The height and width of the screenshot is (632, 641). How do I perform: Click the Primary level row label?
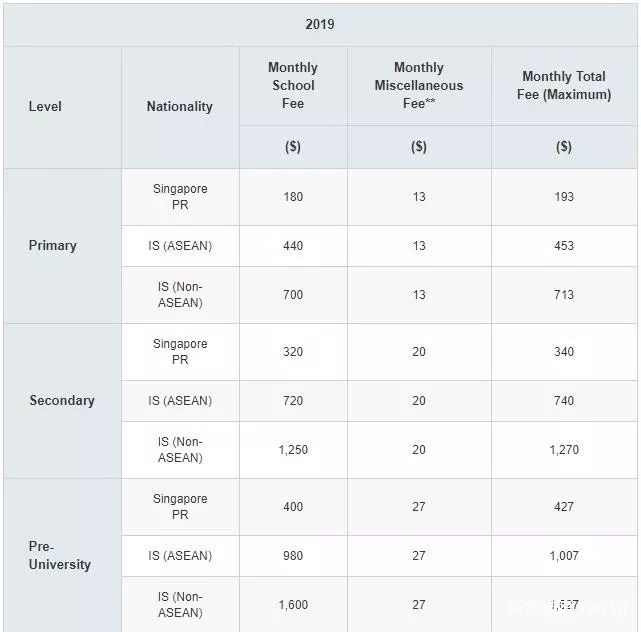click(x=52, y=245)
